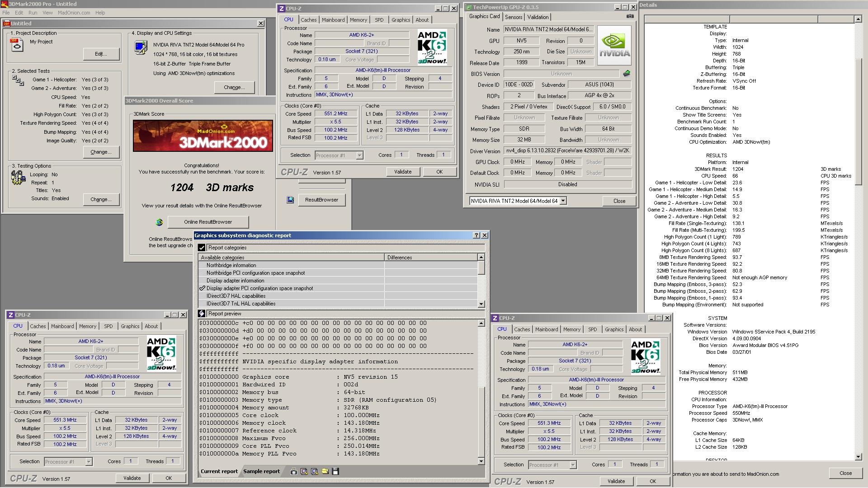
Task: Click the top CPU-Z title bar Z icon
Action: (281, 8)
